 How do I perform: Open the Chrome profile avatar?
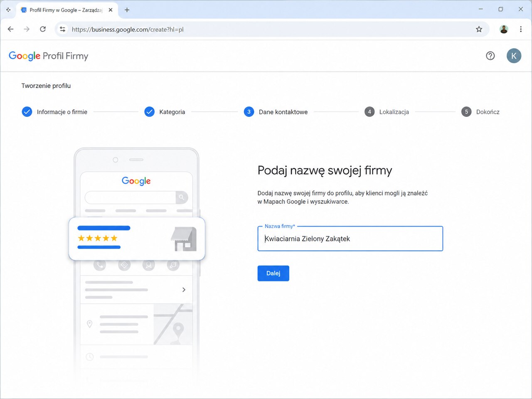[504, 29]
